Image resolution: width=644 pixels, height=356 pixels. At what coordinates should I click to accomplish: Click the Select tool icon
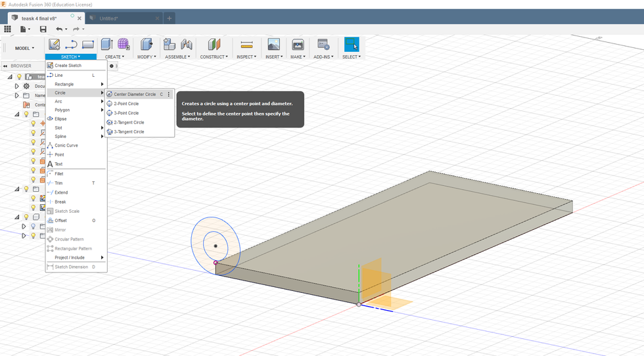(x=351, y=45)
